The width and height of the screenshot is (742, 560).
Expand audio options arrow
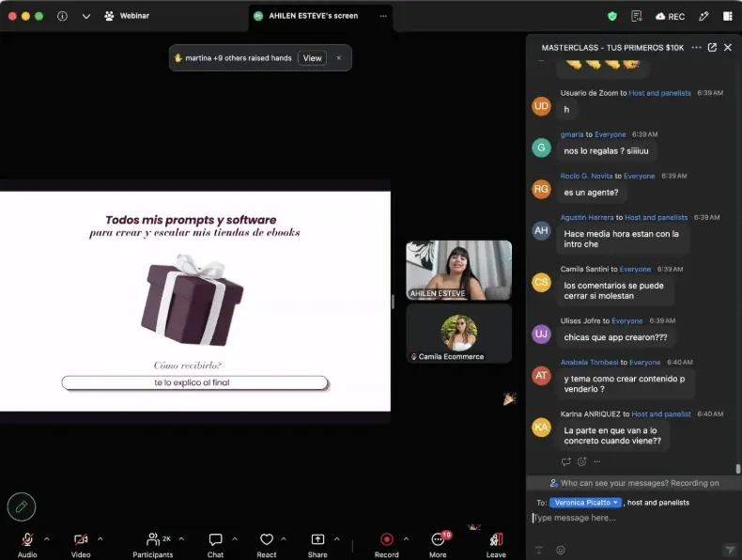click(x=47, y=538)
